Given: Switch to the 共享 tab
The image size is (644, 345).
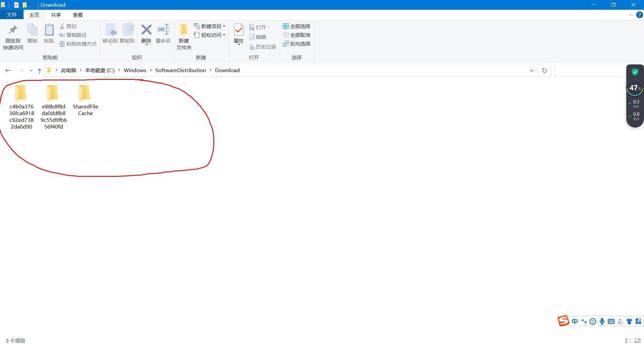Looking at the screenshot, I should [x=56, y=15].
